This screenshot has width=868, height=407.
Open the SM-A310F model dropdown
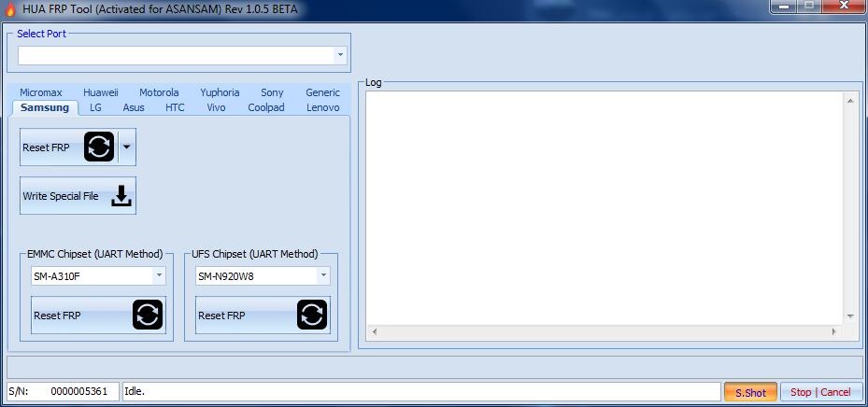[x=159, y=275]
